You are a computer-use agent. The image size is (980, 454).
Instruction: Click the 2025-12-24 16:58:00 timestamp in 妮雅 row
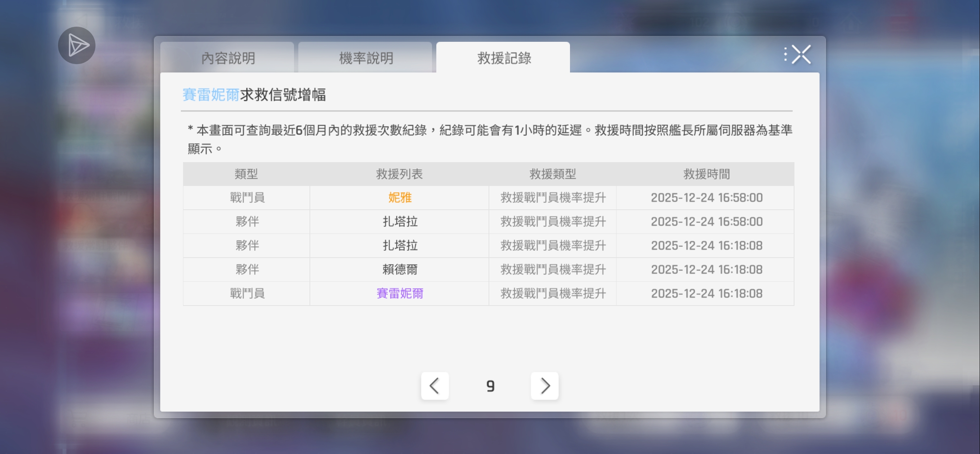tap(706, 197)
